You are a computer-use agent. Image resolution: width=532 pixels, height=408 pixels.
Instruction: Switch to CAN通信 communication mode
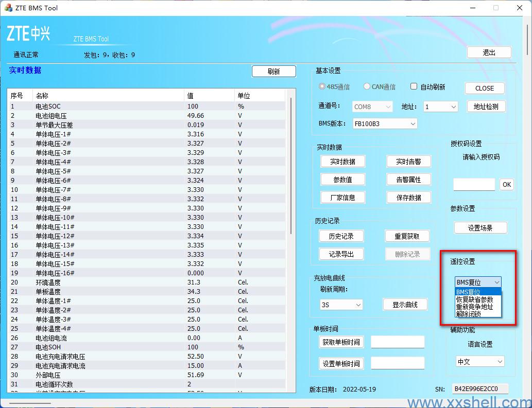point(366,86)
